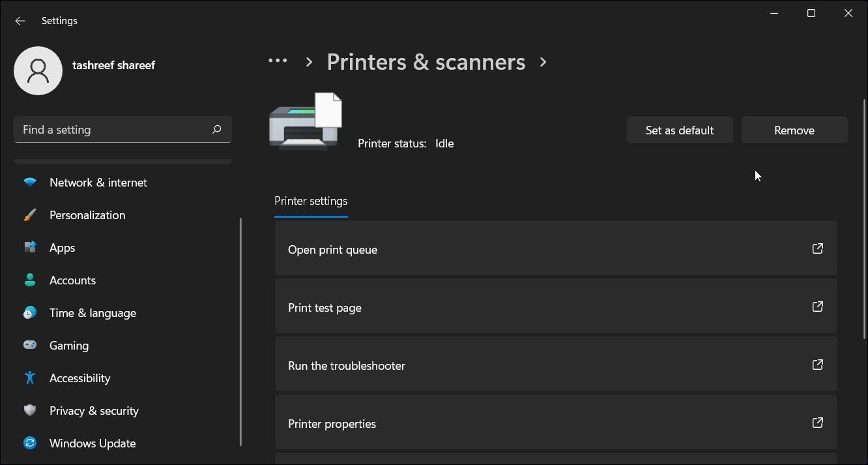Click inside the Find a setting field
The height and width of the screenshot is (465, 868).
pyautogui.click(x=98, y=129)
